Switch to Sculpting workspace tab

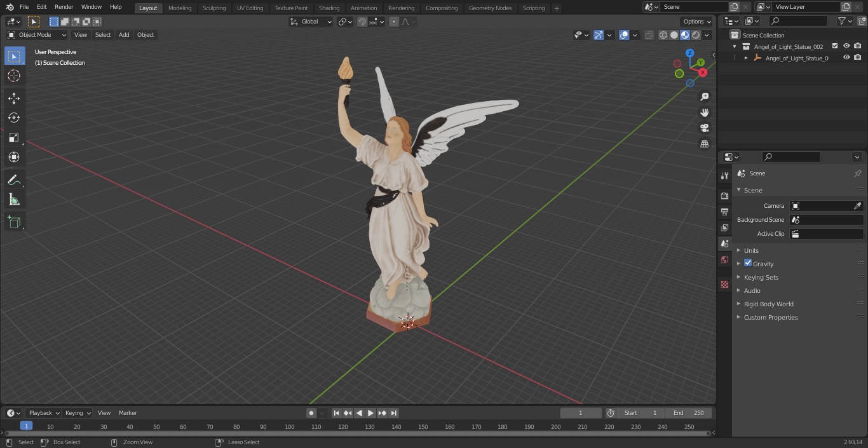click(214, 8)
